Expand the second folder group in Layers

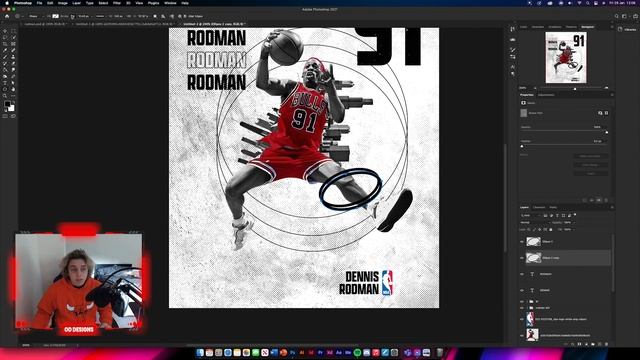pyautogui.click(x=527, y=308)
